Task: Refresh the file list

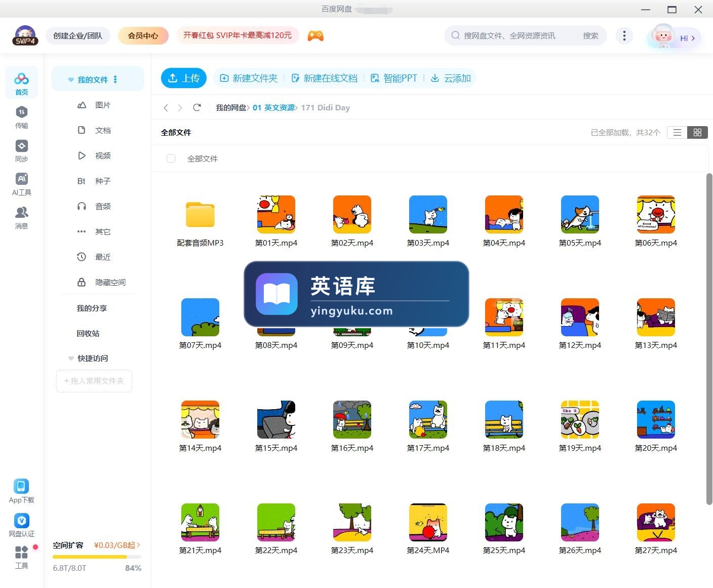Action: click(x=197, y=107)
